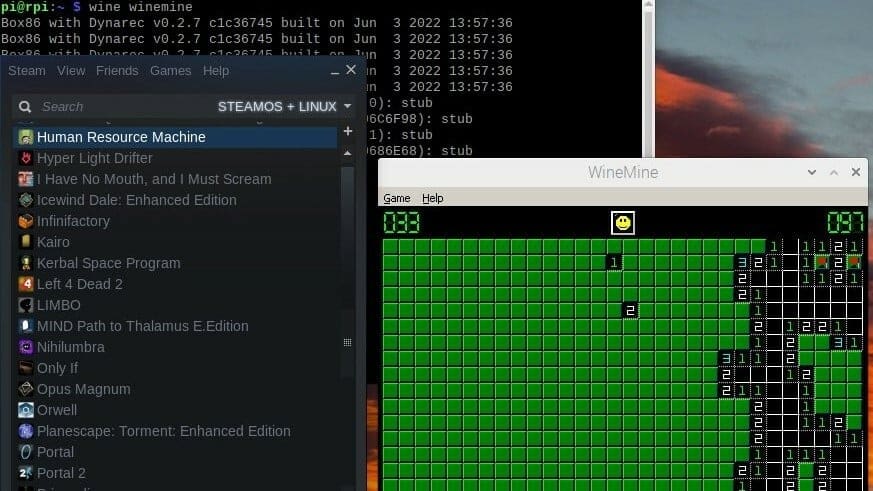Open the Games menu in Steam
This screenshot has height=491, width=873.
170,71
